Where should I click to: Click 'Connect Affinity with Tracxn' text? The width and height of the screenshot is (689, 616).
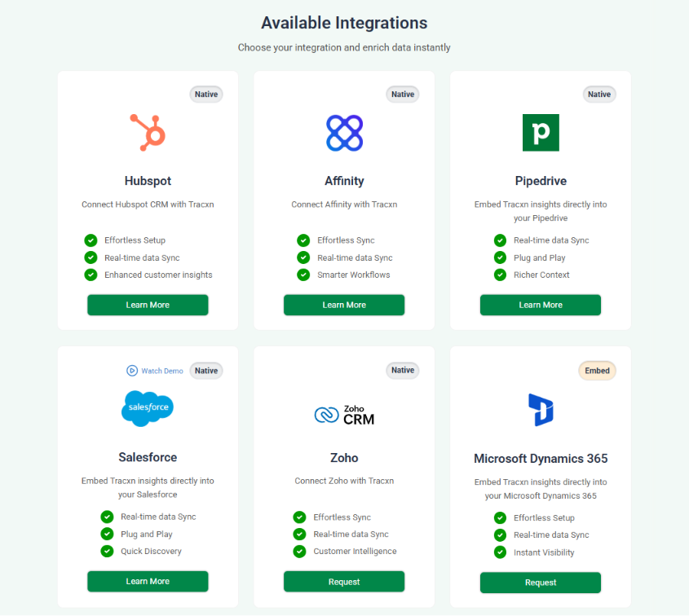click(x=344, y=205)
